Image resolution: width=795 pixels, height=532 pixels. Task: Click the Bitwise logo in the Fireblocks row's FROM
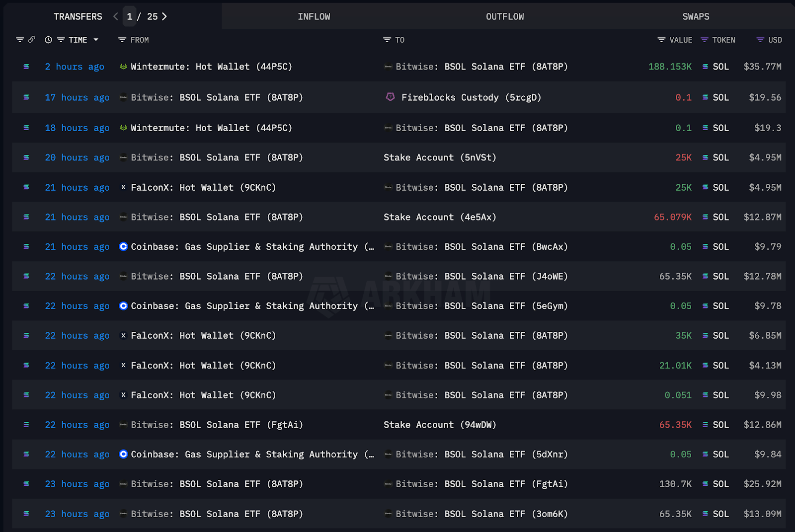point(123,97)
